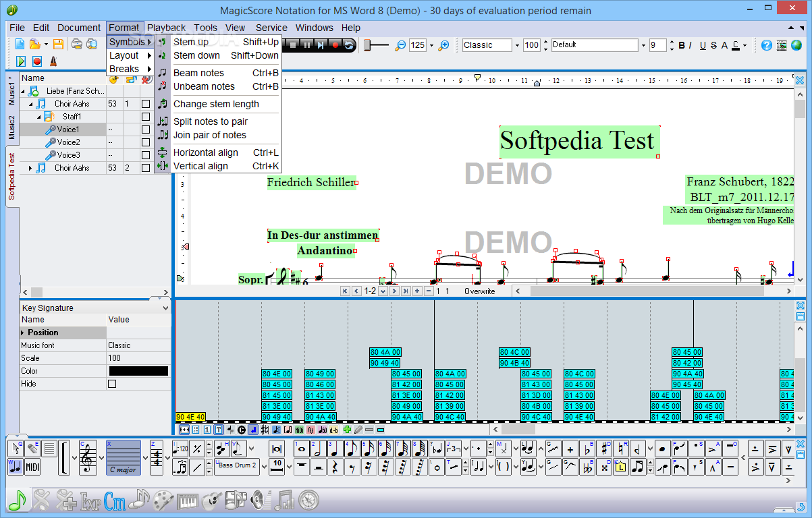Open the Layout submenu
The width and height of the screenshot is (812, 518).
click(130, 55)
